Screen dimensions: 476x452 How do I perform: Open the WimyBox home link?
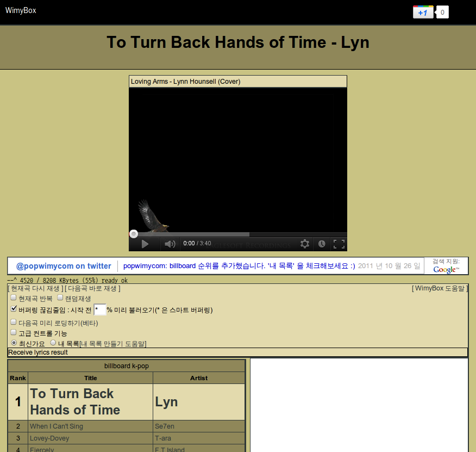point(21,10)
